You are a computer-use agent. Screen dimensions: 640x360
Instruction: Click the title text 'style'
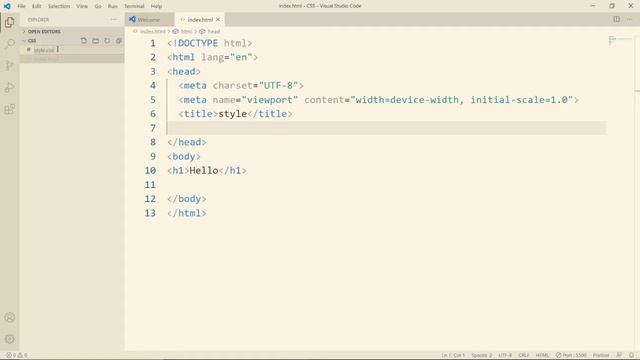233,114
